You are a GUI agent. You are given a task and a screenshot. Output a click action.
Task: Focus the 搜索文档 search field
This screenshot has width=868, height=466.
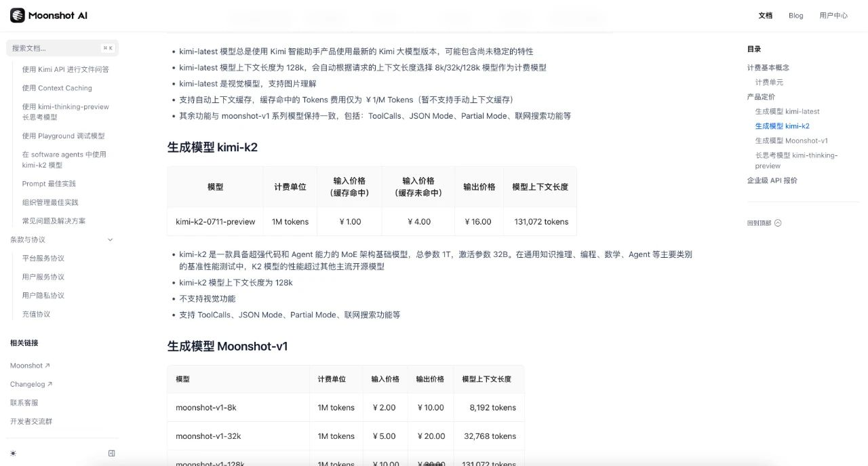tap(62, 48)
